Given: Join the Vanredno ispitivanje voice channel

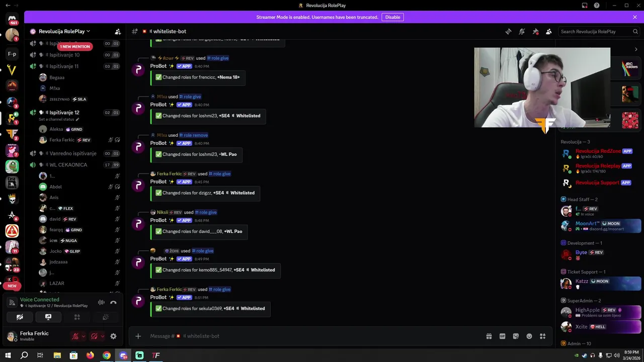Looking at the screenshot, I should (x=75, y=153).
